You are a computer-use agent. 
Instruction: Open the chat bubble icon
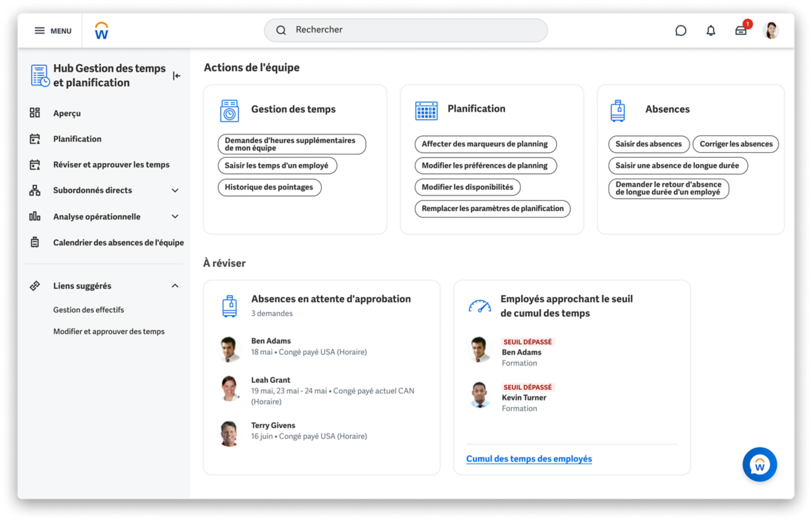(680, 31)
